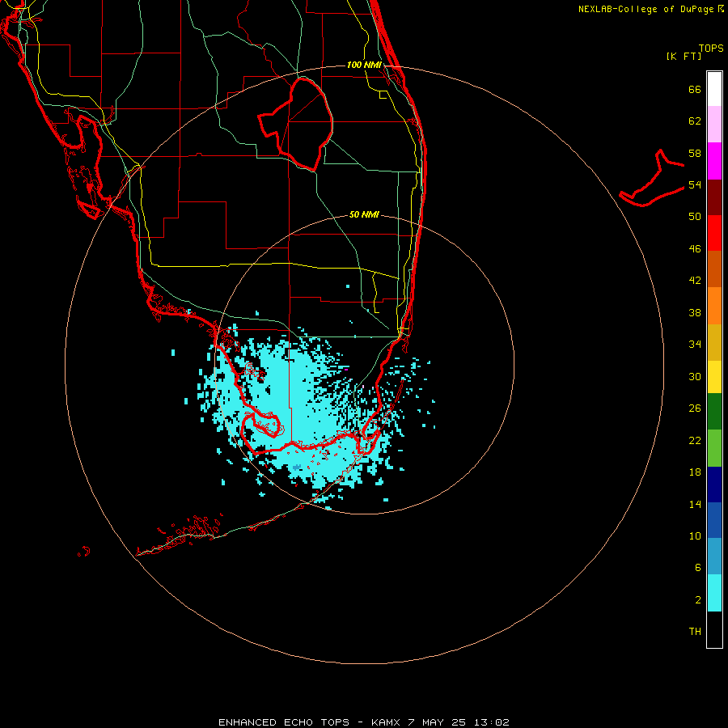This screenshot has width=728, height=728.
Task: Click the ENHANCED ECHO TOPS product title
Action: (284, 722)
